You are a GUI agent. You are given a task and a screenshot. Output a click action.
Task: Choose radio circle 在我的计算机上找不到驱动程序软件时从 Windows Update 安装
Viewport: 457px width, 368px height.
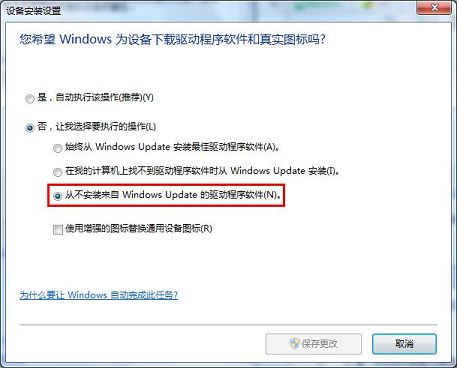58,172
